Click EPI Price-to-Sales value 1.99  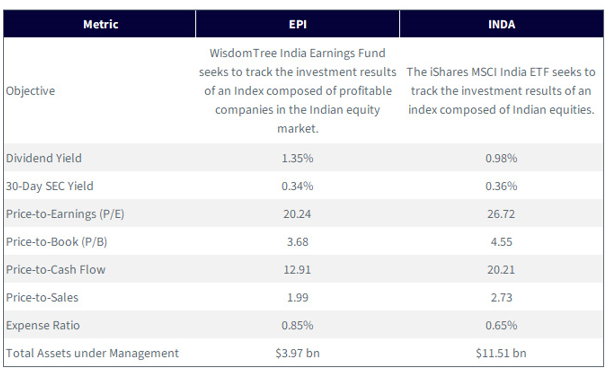[x=298, y=297]
